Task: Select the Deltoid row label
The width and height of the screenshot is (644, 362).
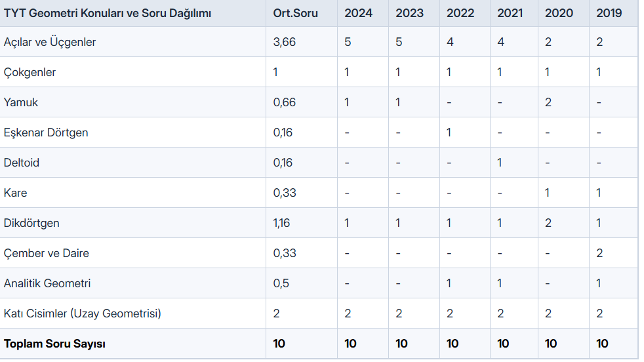Action: click(22, 163)
